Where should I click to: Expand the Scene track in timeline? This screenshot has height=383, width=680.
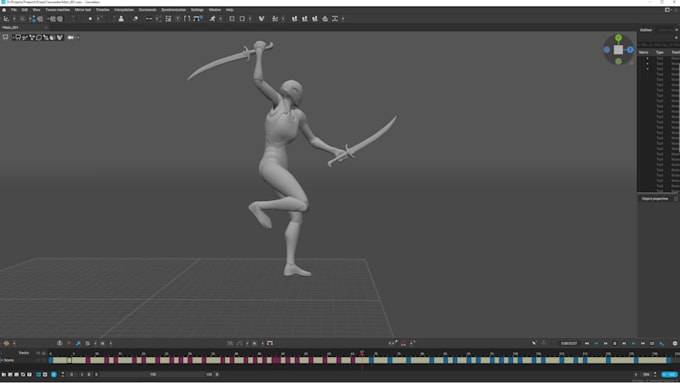click(x=1, y=360)
